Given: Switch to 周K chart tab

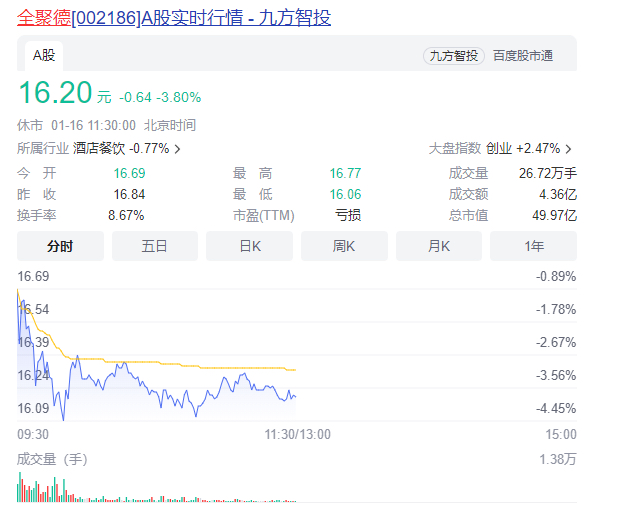Looking at the screenshot, I should [x=344, y=246].
